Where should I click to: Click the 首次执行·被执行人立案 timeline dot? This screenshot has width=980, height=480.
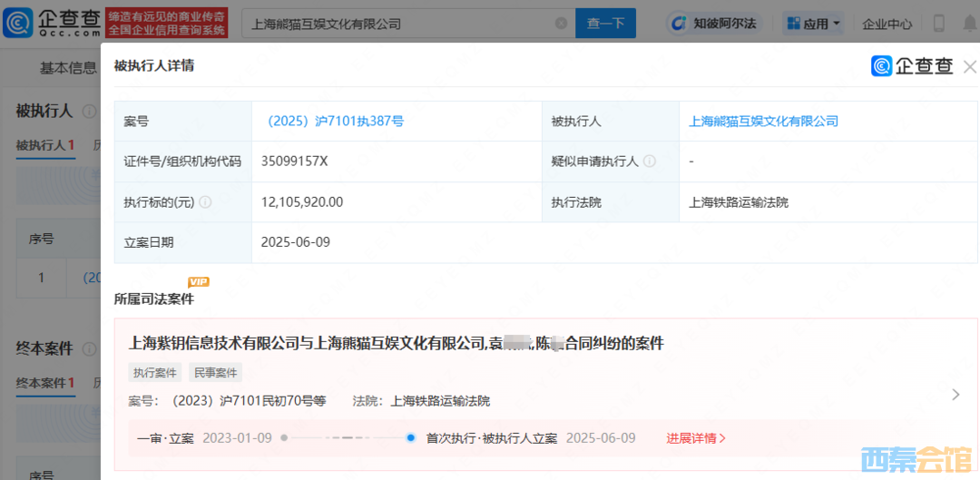point(411,437)
